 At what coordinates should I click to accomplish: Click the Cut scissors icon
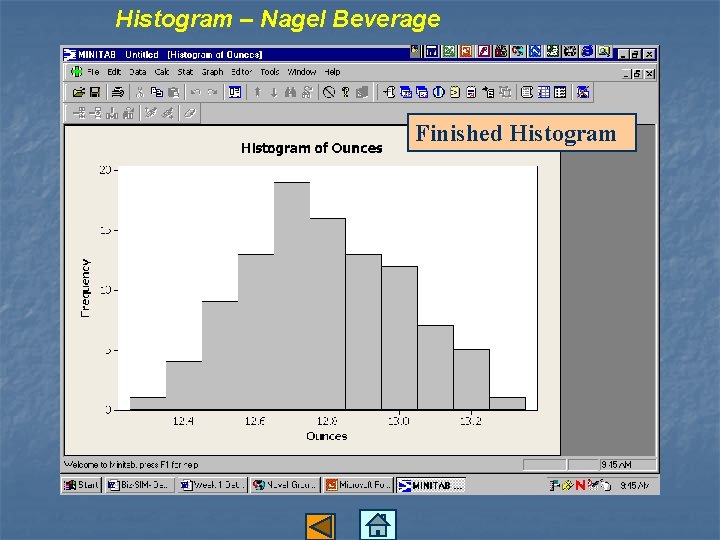(x=140, y=92)
